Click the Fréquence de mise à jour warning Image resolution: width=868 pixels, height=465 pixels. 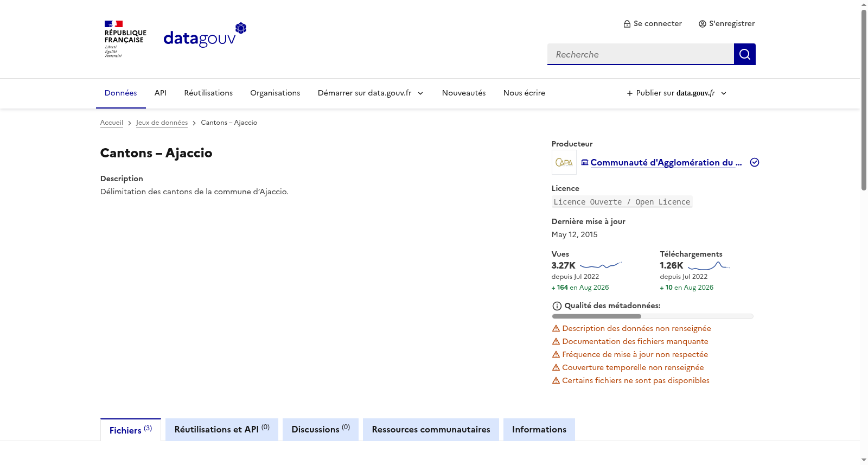click(x=630, y=354)
